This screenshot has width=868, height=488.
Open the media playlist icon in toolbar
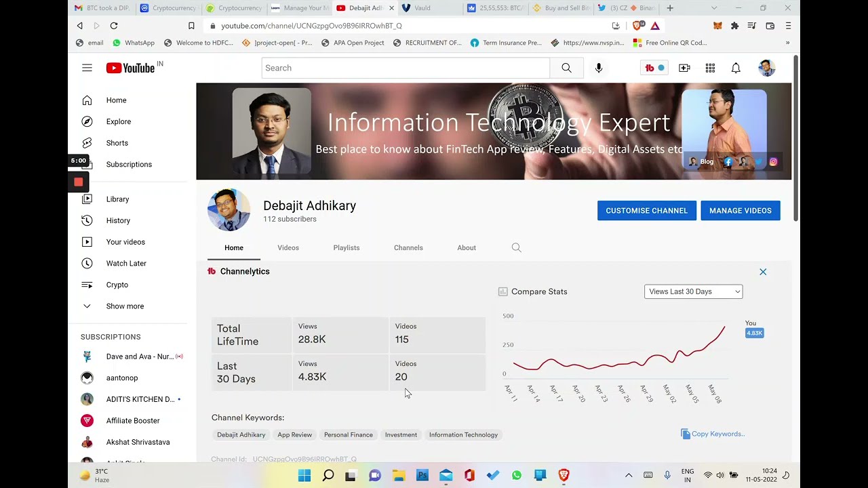pyautogui.click(x=752, y=26)
